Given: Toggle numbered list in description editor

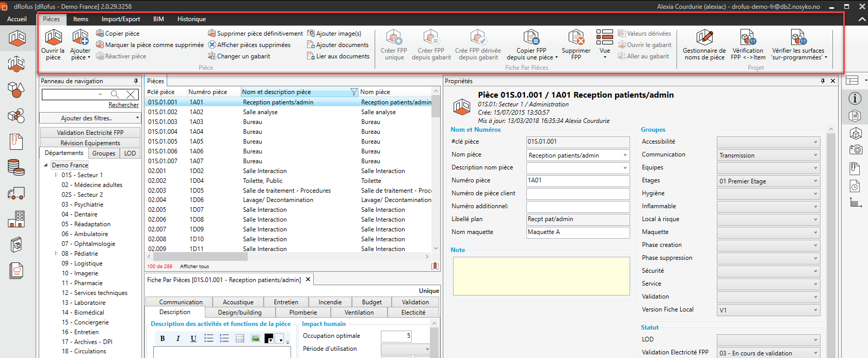Looking at the screenshot, I should (x=224, y=338).
